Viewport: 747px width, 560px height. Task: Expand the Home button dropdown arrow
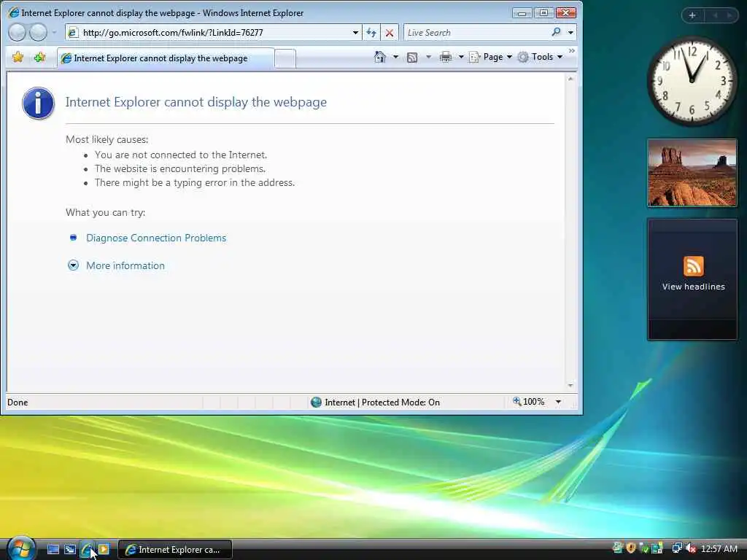pos(395,57)
